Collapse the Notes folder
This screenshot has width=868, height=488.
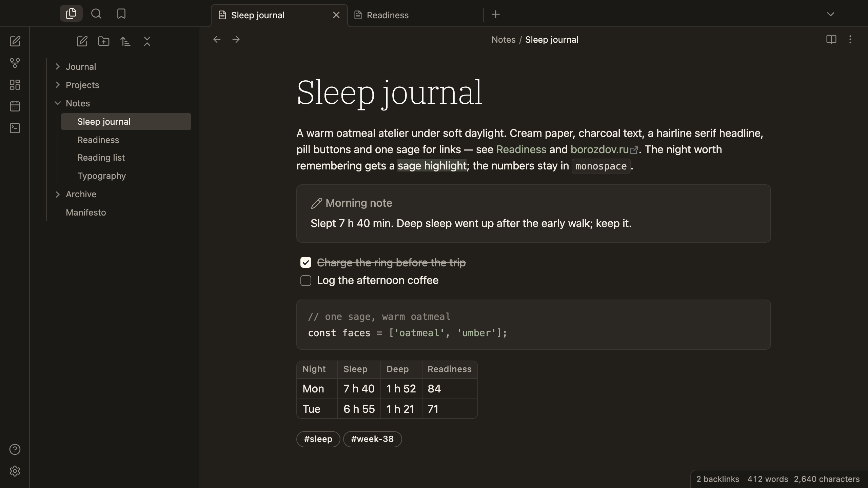pyautogui.click(x=58, y=103)
